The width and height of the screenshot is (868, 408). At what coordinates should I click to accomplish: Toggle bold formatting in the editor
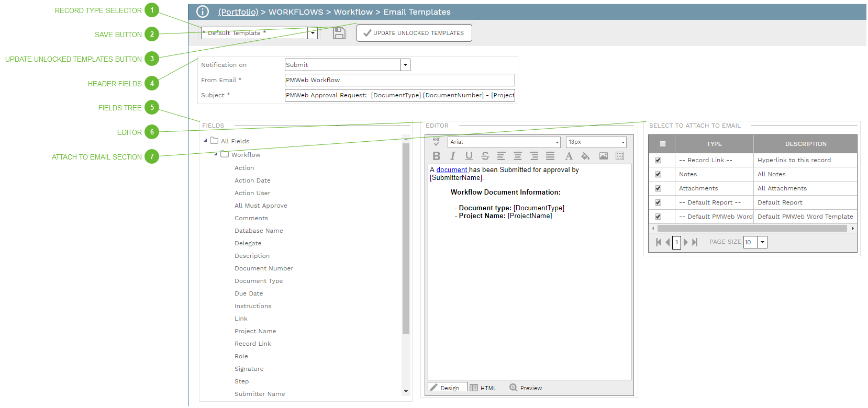[x=437, y=156]
